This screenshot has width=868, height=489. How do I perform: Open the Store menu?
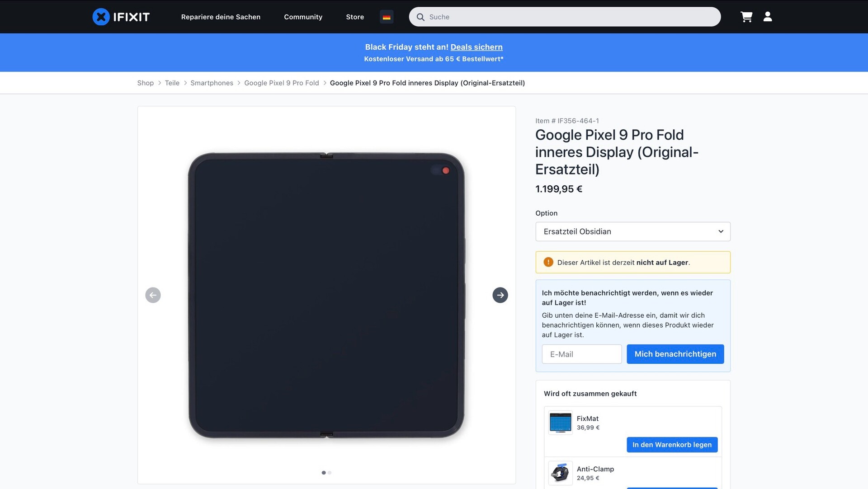pos(355,17)
